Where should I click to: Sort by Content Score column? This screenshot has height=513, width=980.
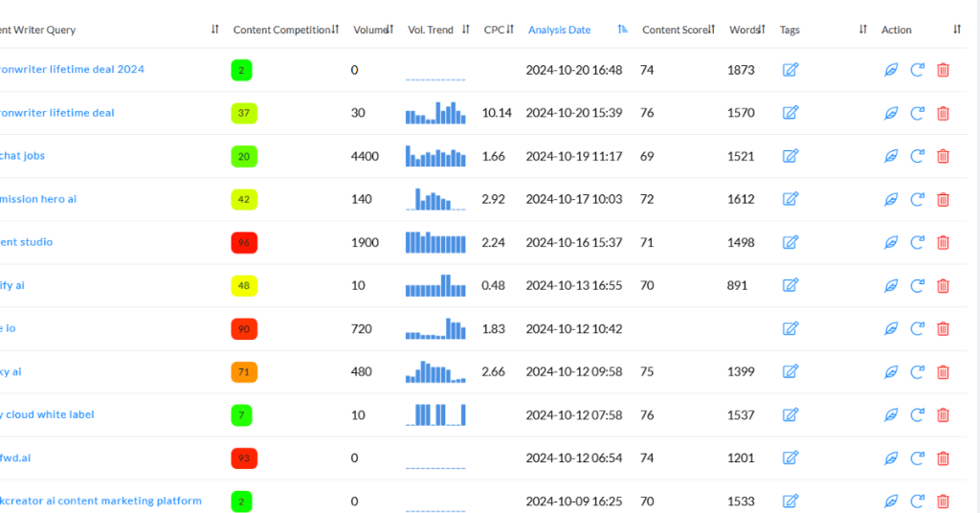pyautogui.click(x=711, y=30)
